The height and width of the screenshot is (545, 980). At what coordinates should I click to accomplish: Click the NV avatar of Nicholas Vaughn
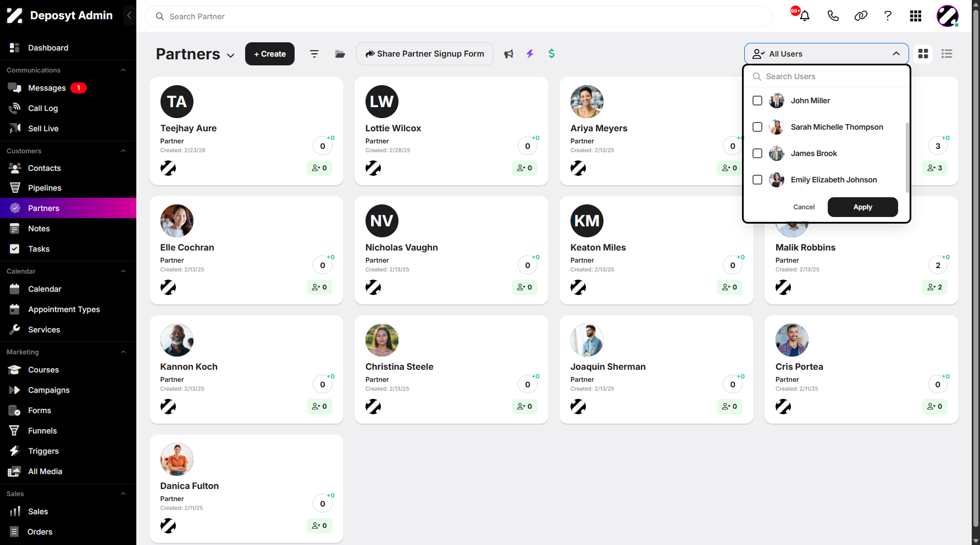click(x=382, y=221)
